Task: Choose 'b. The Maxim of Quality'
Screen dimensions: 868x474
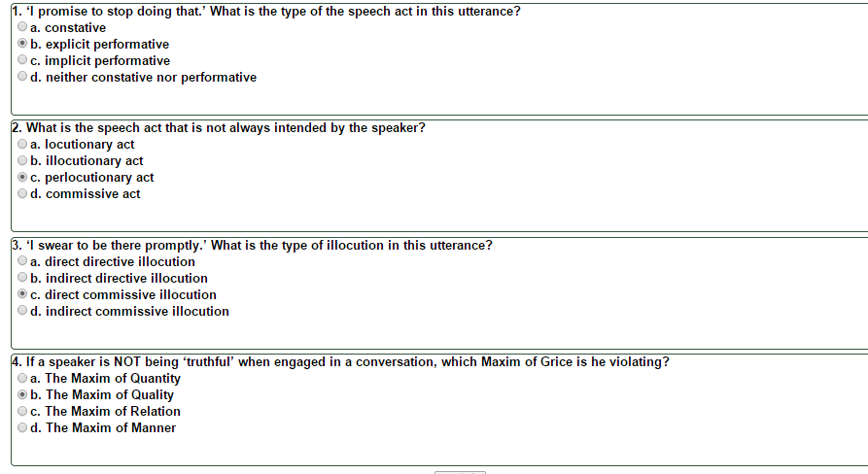Action: (x=22, y=394)
